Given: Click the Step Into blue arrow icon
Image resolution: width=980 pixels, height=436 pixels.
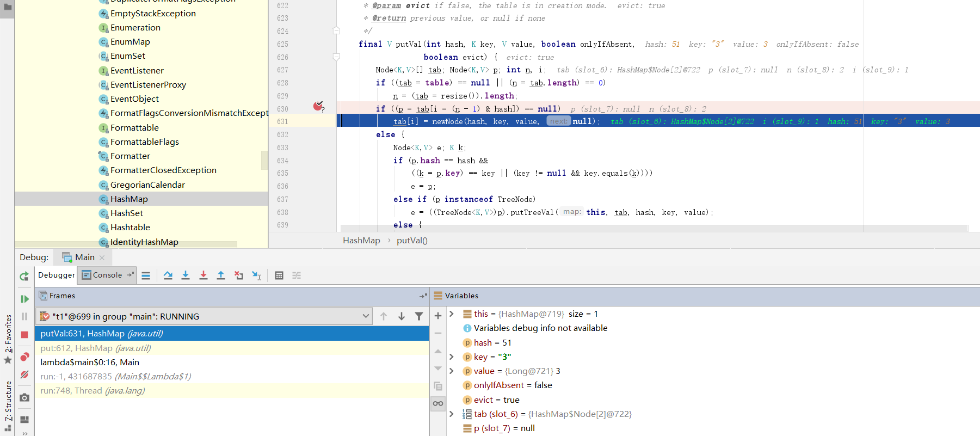Looking at the screenshot, I should point(186,275).
